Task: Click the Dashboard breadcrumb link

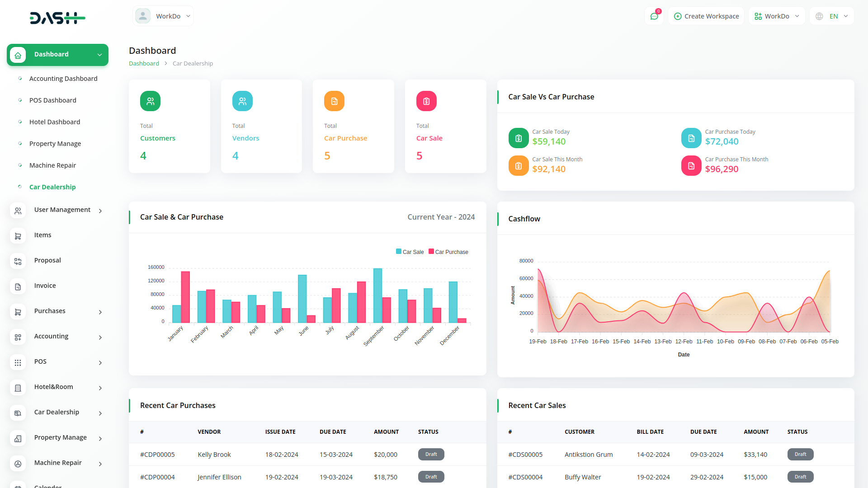Action: click(x=144, y=64)
